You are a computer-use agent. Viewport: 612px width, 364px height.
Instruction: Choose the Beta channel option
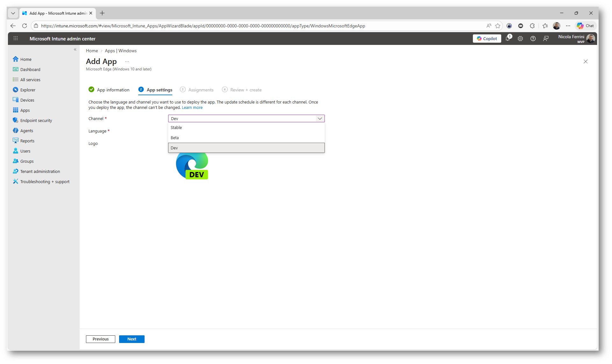(x=174, y=138)
